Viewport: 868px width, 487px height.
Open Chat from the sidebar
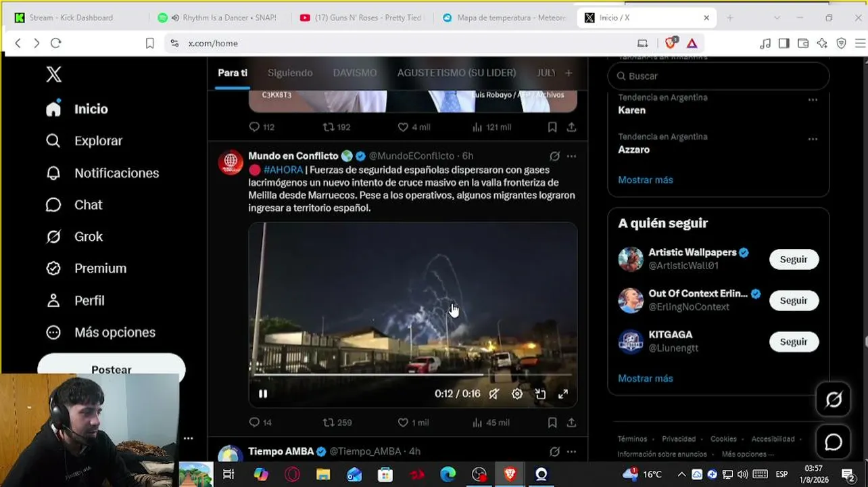74,205
